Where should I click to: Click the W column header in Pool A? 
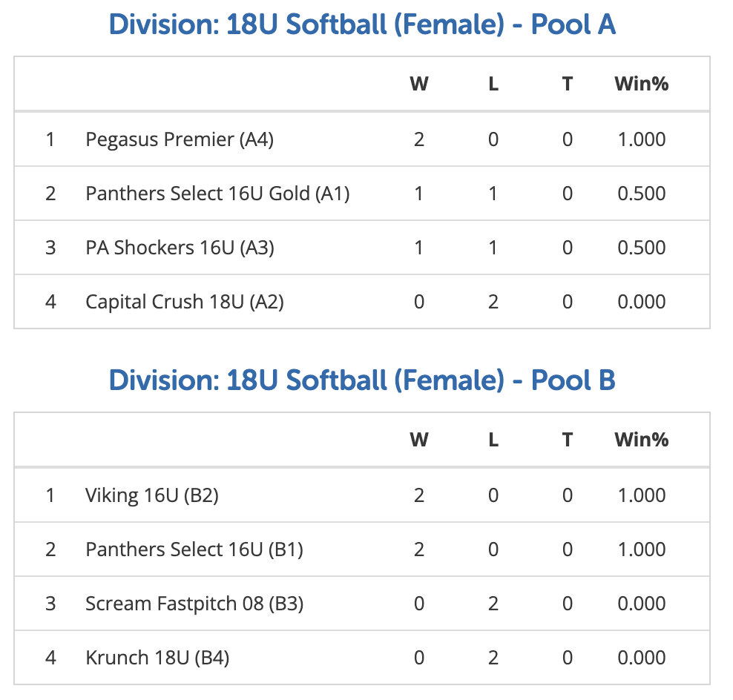pyautogui.click(x=419, y=84)
